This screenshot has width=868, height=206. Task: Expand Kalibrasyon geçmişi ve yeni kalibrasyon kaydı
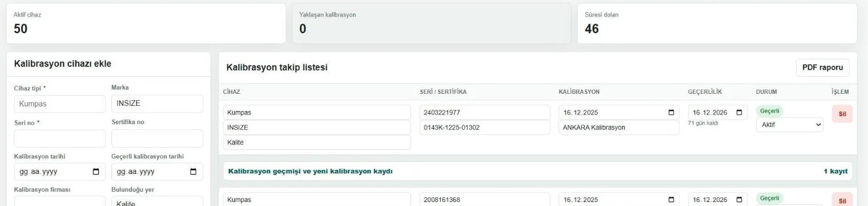[x=537, y=171]
